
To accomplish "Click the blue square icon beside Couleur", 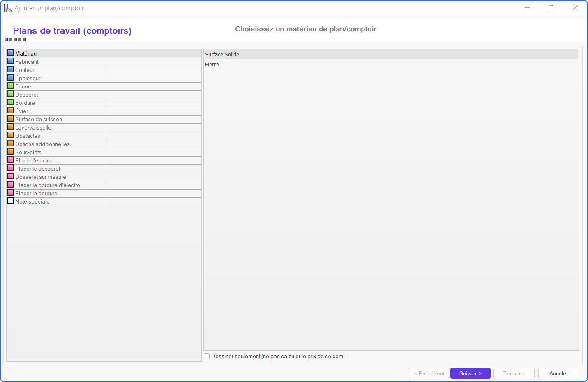I will [x=10, y=69].
